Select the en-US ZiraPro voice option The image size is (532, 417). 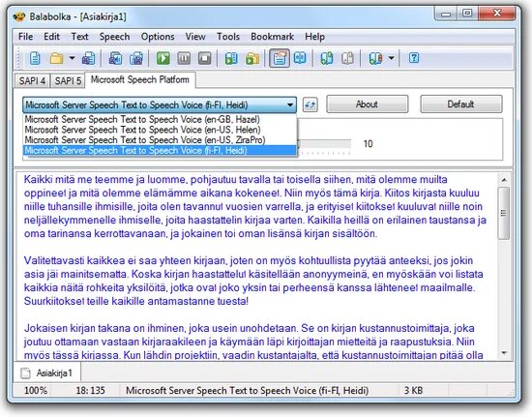point(160,139)
